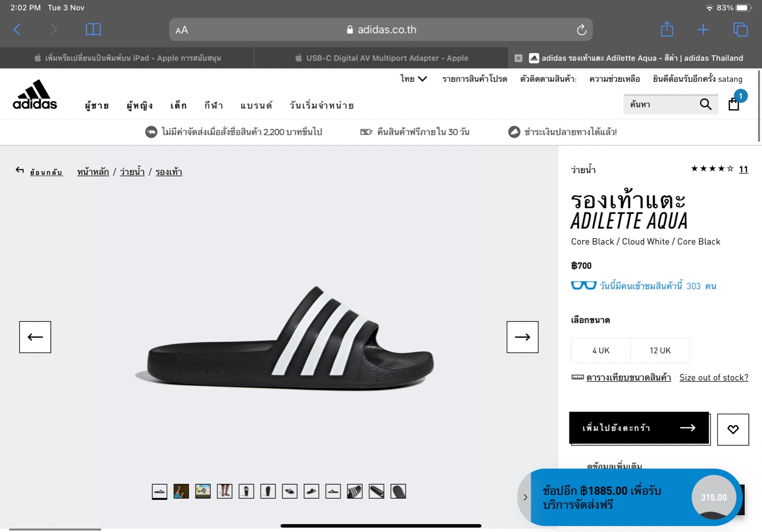Collapse the free shipping popup chevron
Viewport: 762px width, 532px height.
(x=525, y=497)
